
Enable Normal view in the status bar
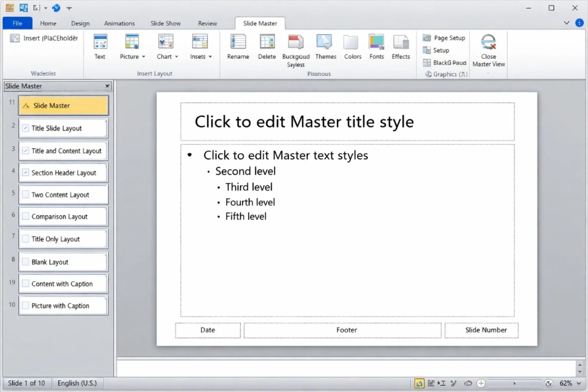click(x=420, y=383)
